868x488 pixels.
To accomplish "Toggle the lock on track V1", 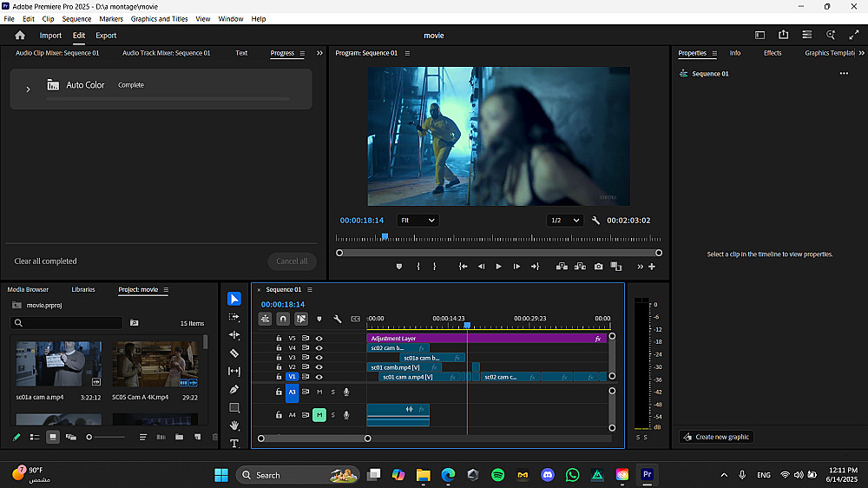I will [x=279, y=377].
